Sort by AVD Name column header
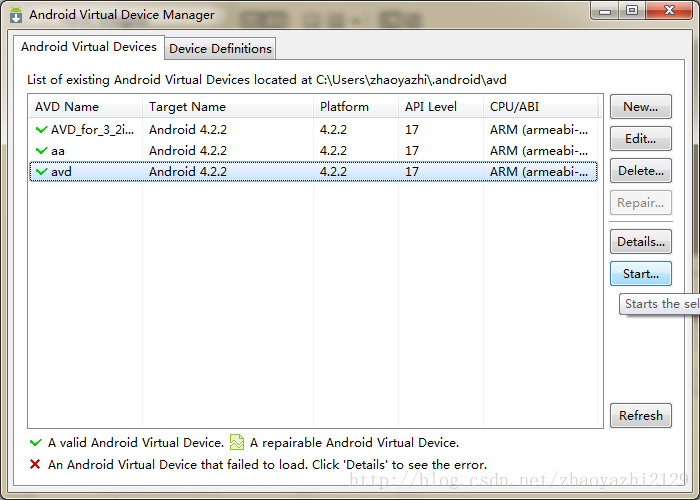 (x=85, y=107)
